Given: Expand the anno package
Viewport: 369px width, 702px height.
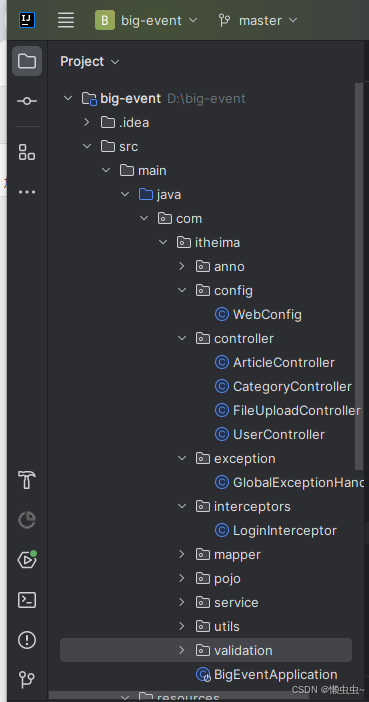Looking at the screenshot, I should (181, 266).
